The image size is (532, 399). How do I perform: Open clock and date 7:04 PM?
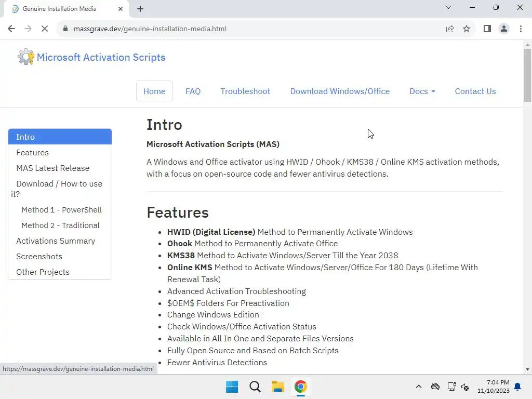[x=494, y=387]
